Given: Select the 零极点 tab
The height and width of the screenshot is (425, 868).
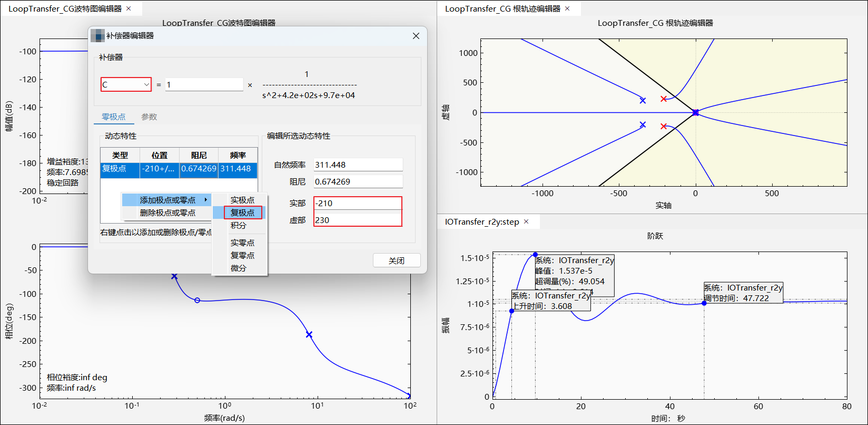Looking at the screenshot, I should point(113,117).
